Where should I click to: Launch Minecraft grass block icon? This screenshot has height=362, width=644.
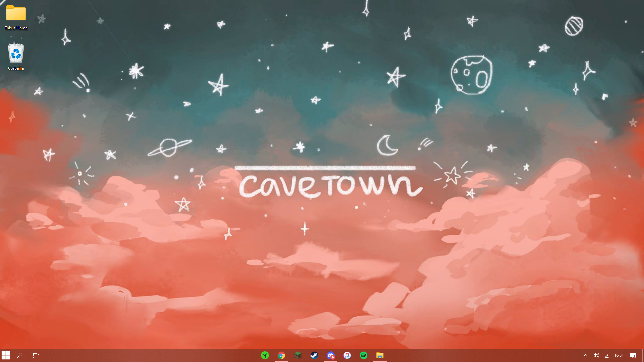pos(298,355)
